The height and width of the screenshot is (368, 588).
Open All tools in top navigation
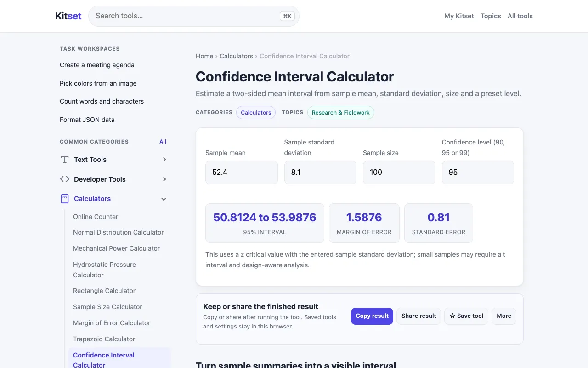(x=520, y=16)
